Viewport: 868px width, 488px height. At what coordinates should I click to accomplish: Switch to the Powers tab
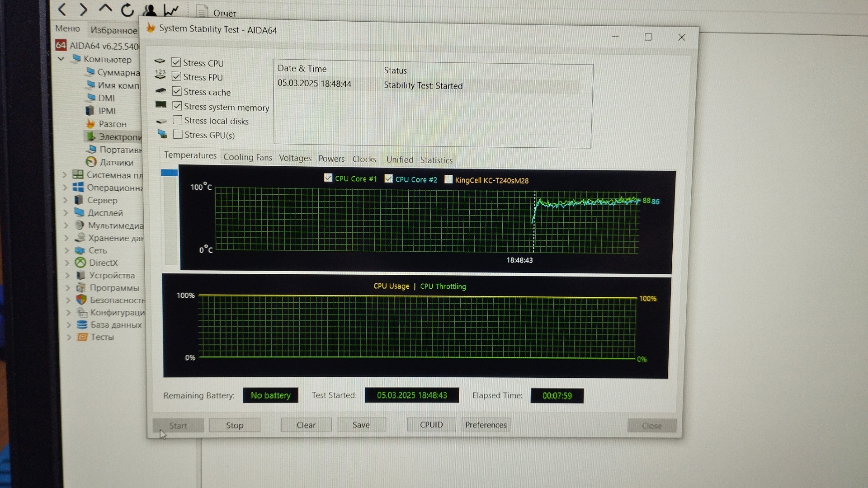pyautogui.click(x=331, y=159)
